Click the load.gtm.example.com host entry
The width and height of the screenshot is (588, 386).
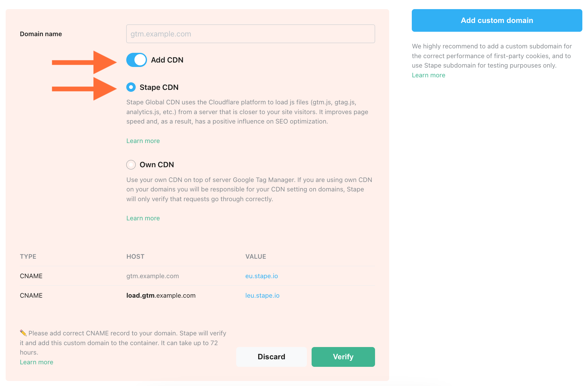tap(161, 295)
